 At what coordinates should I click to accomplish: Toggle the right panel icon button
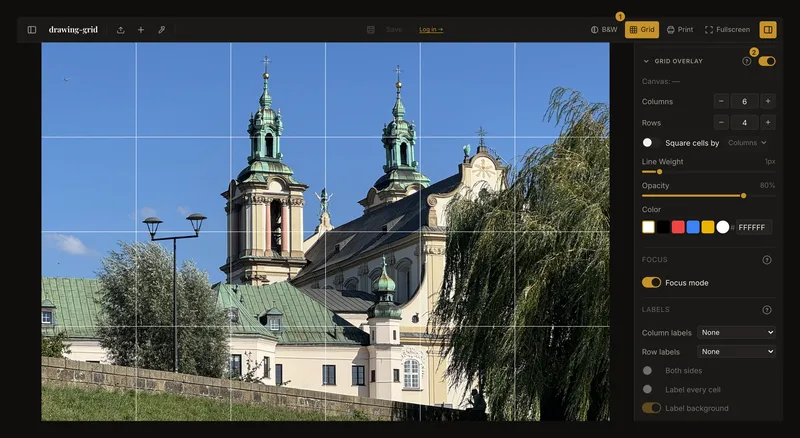click(x=768, y=30)
